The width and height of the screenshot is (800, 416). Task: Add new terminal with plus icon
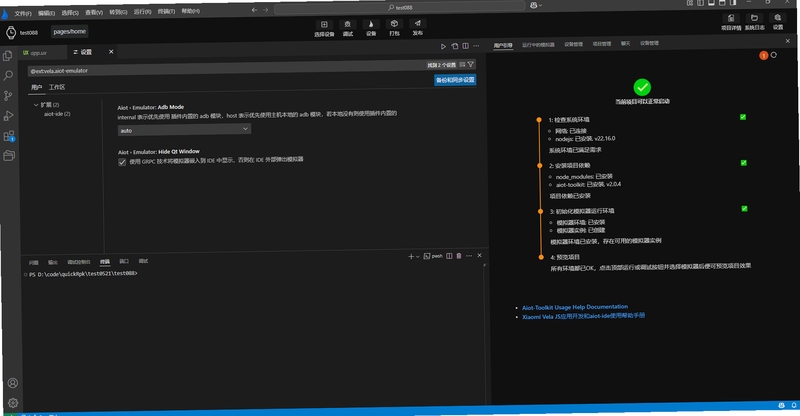coord(411,256)
